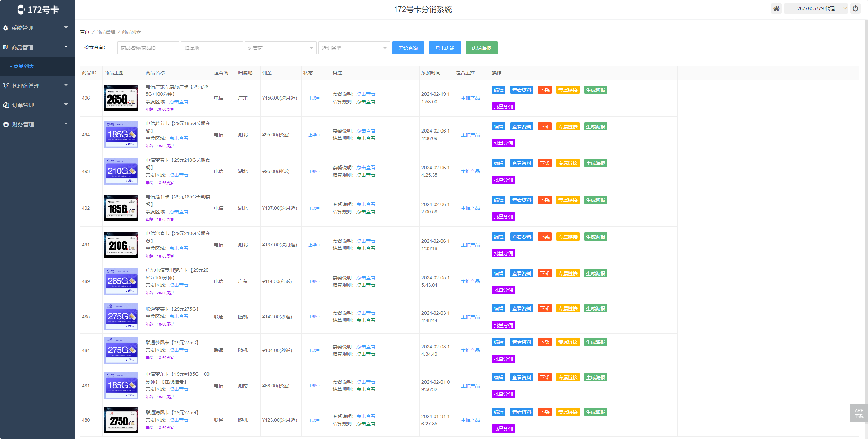868x439 pixels.
Task: Click the 商品名称/商品ID search field
Action: (148, 48)
